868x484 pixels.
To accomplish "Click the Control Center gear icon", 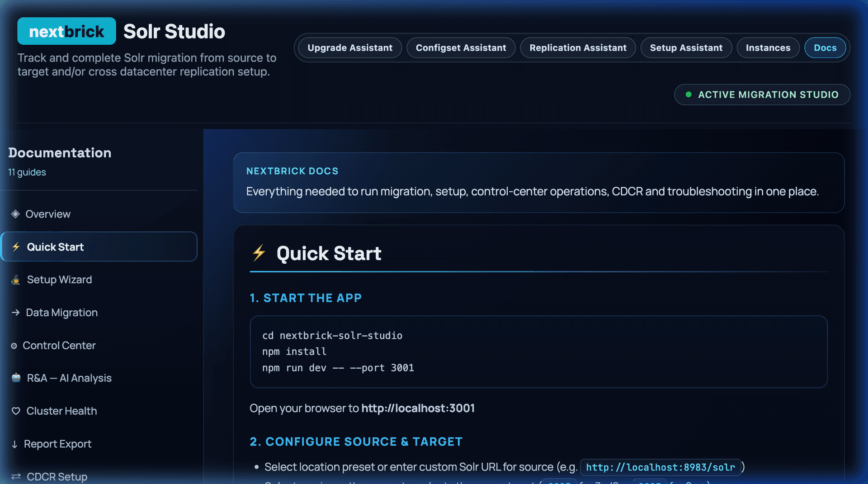I will (x=14, y=346).
